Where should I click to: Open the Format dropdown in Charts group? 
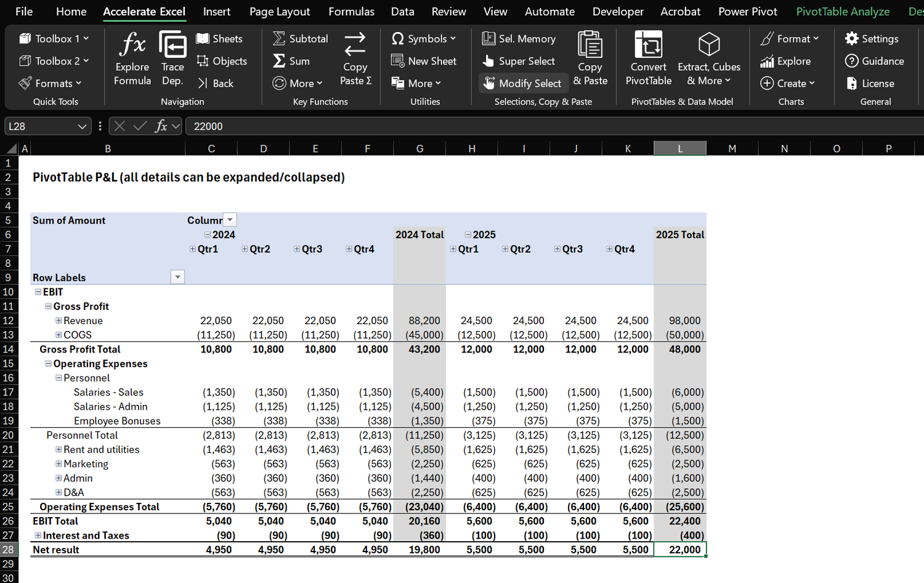point(790,38)
